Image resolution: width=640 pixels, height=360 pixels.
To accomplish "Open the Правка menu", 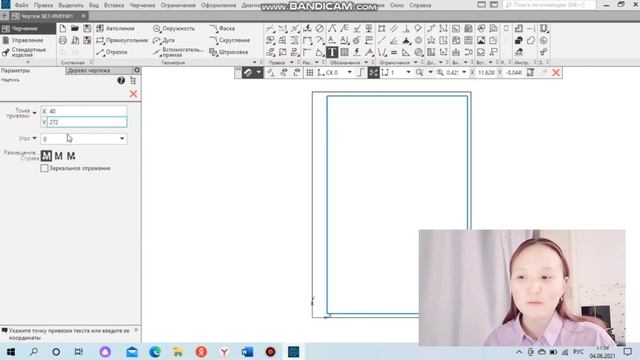I will (43, 5).
